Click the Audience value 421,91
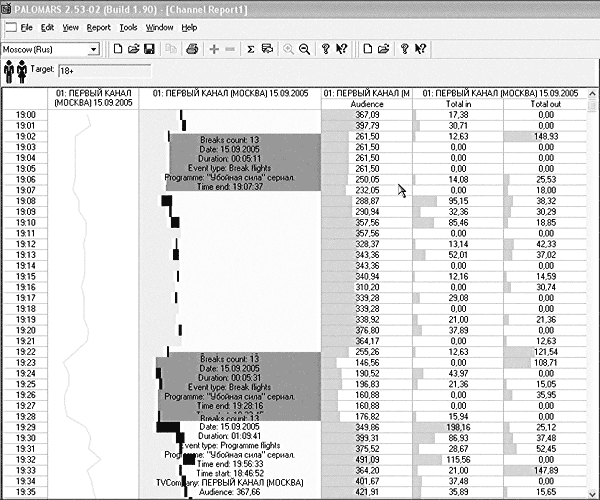Screen dimensions: 600x500 (x=367, y=492)
